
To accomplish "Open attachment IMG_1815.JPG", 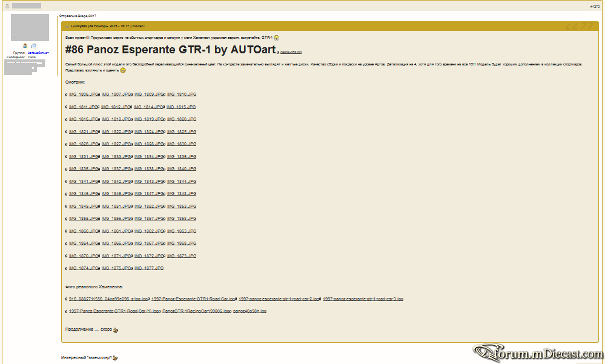I will [181, 107].
